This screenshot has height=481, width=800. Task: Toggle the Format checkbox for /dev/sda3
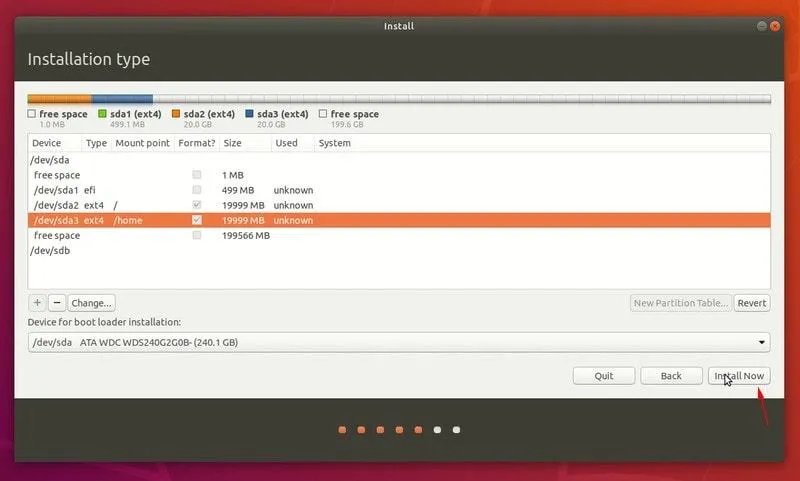[x=197, y=220]
